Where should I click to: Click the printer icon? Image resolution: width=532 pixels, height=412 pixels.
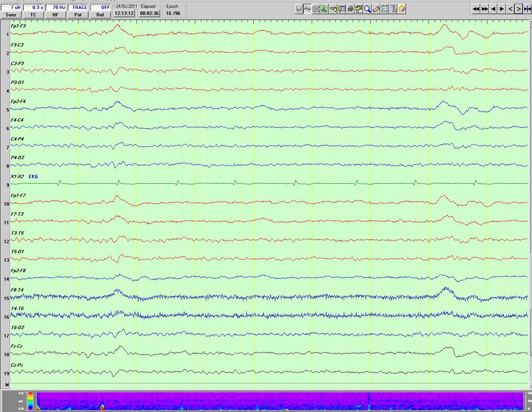[x=350, y=9]
